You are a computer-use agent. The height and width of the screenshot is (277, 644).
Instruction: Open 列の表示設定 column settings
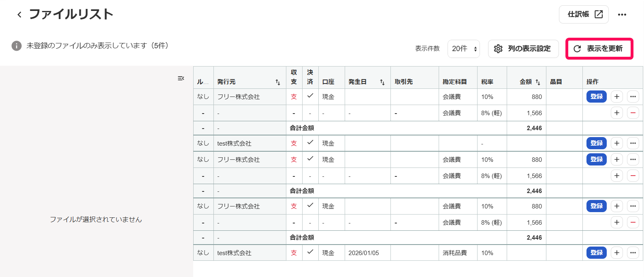[523, 49]
